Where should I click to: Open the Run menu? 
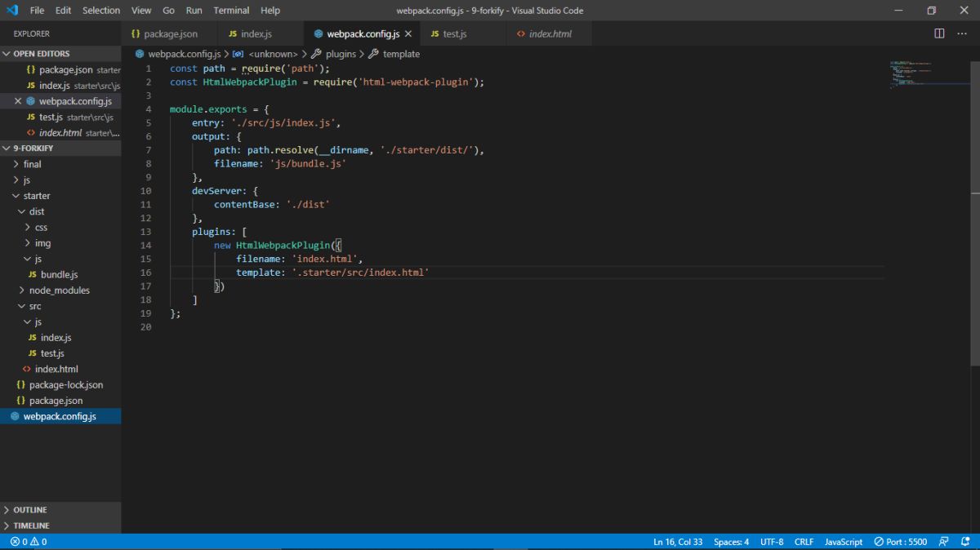[x=194, y=11]
